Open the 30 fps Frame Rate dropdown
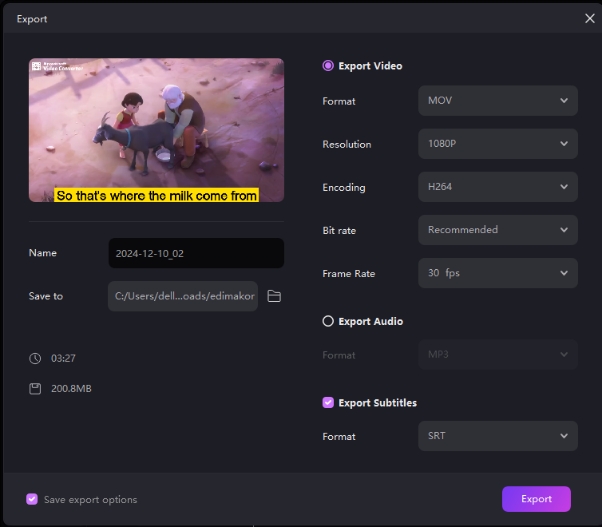Screen dimensions: 602x527 point(497,273)
